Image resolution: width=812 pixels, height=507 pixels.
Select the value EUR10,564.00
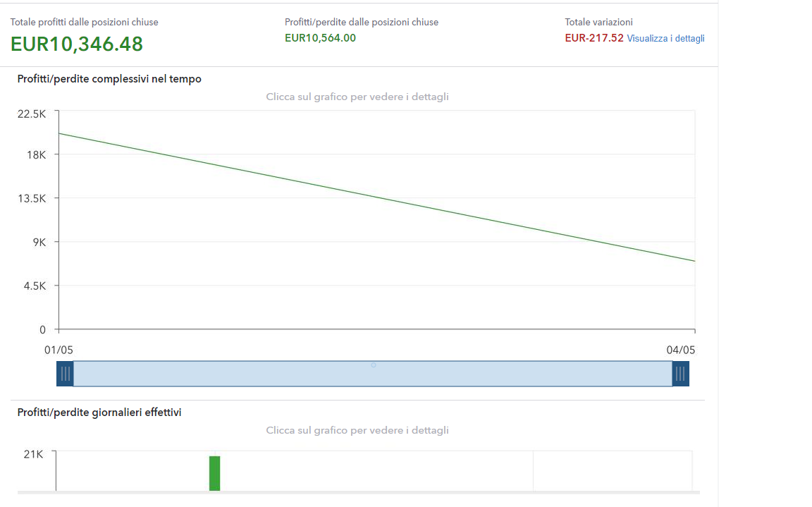[x=320, y=38]
